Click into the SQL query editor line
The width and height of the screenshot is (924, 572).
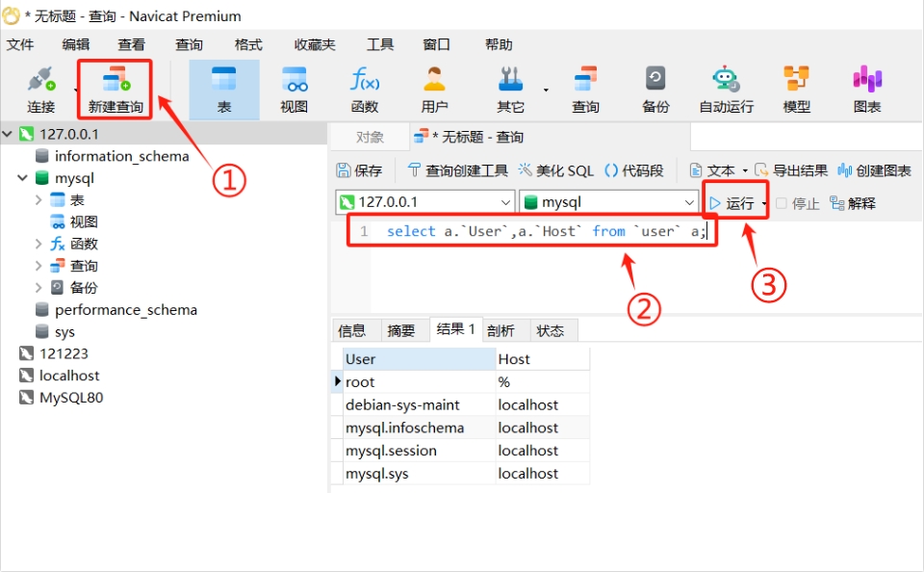coord(545,231)
